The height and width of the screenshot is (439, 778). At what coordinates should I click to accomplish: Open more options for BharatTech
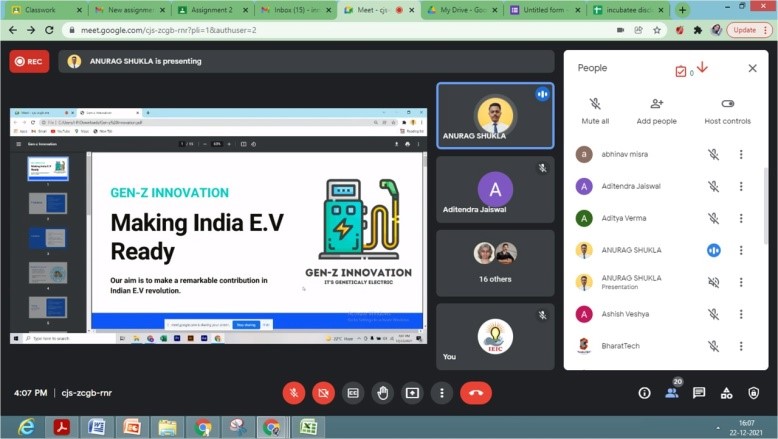(741, 346)
